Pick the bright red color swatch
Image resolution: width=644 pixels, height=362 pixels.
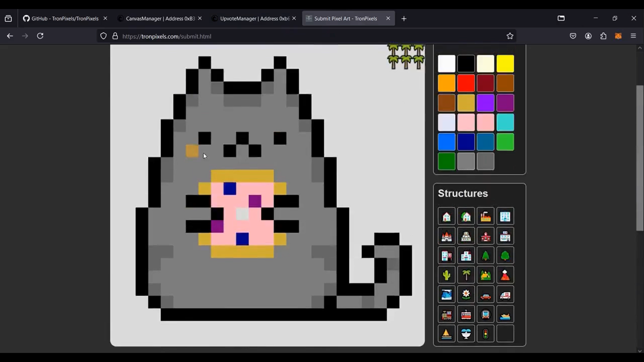[466, 83]
